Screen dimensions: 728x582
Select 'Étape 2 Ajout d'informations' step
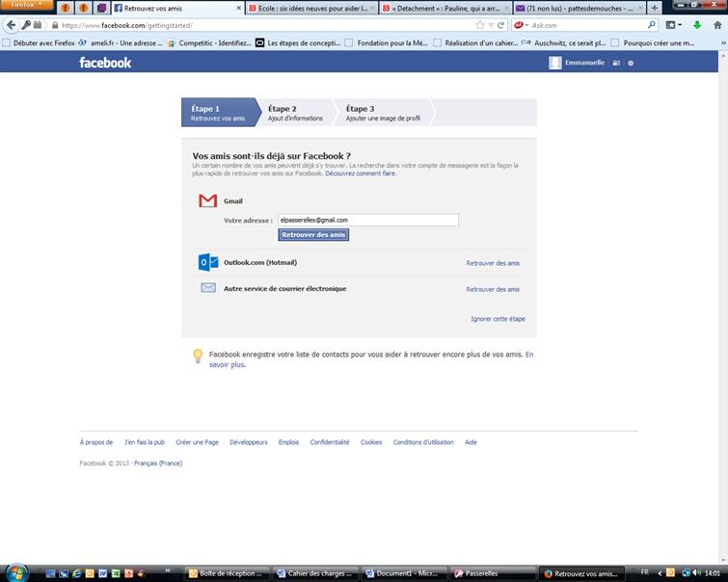[295, 113]
